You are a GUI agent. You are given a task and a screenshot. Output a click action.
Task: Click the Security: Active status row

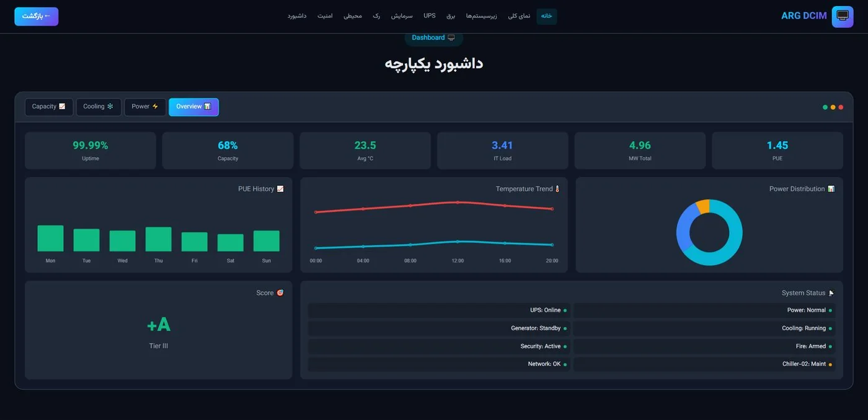439,346
